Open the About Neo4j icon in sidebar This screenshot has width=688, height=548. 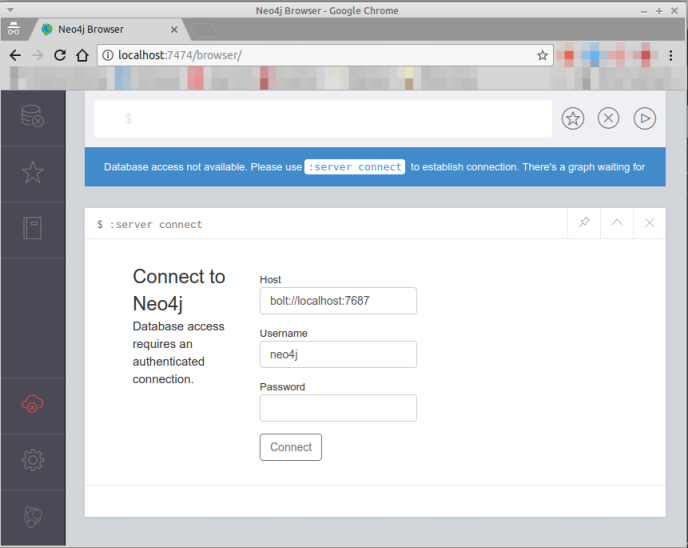pos(32,517)
